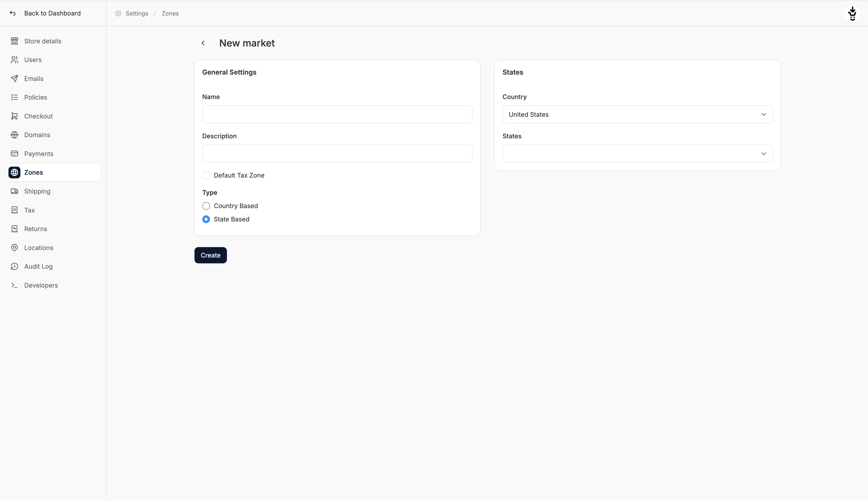The height and width of the screenshot is (501, 868).
Task: Click the Shipping truck icon
Action: click(x=15, y=191)
